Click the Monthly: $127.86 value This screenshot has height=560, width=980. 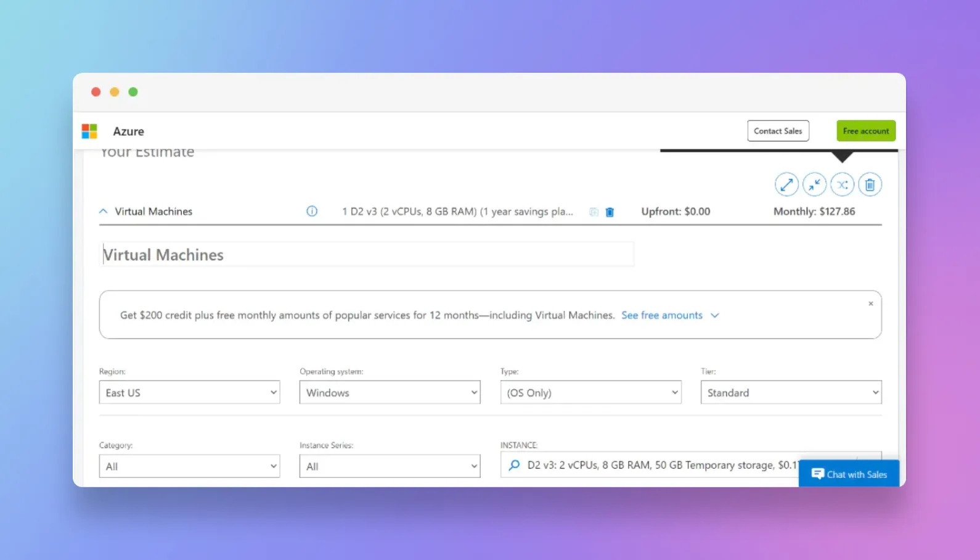click(814, 212)
